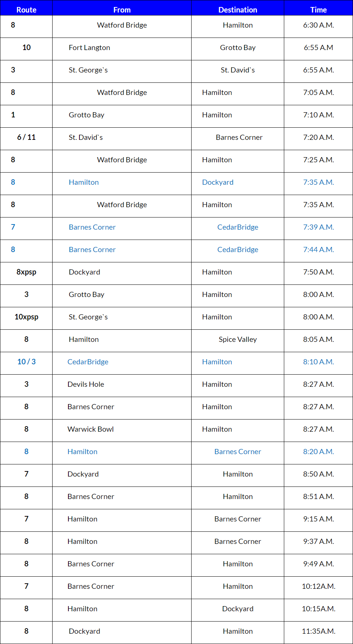Select the Fort Langton cell
353x644 pixels.
pos(89,47)
